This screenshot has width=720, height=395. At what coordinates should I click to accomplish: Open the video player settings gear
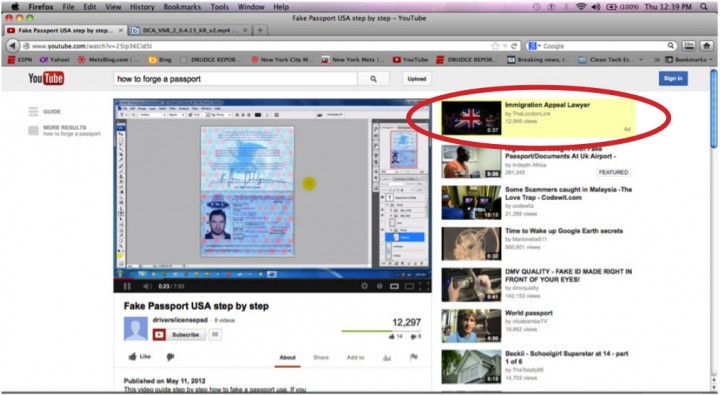(x=364, y=286)
